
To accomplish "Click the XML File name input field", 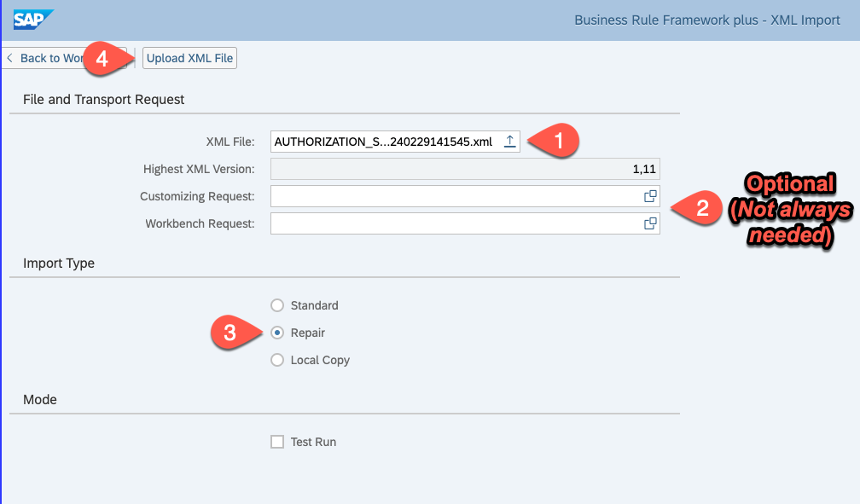I will click(384, 142).
